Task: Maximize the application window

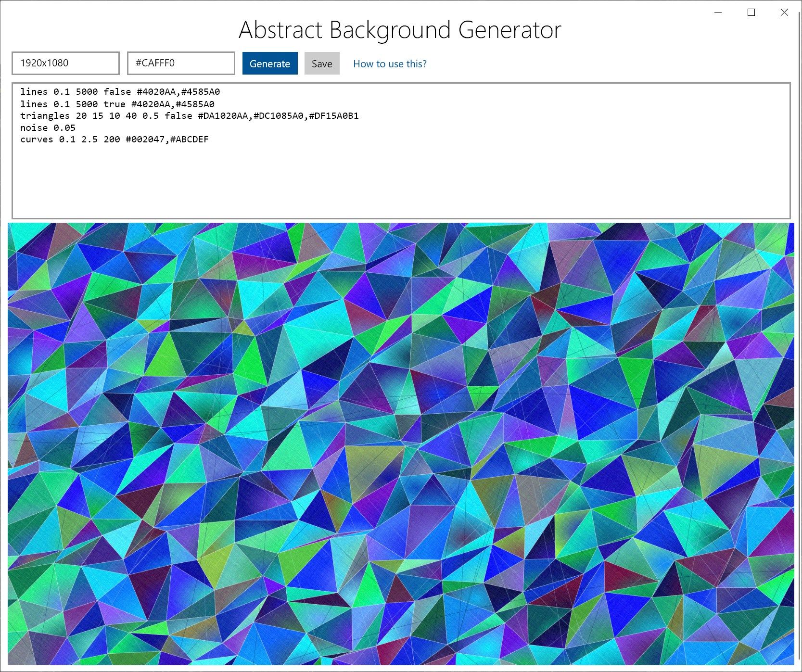Action: (751, 13)
